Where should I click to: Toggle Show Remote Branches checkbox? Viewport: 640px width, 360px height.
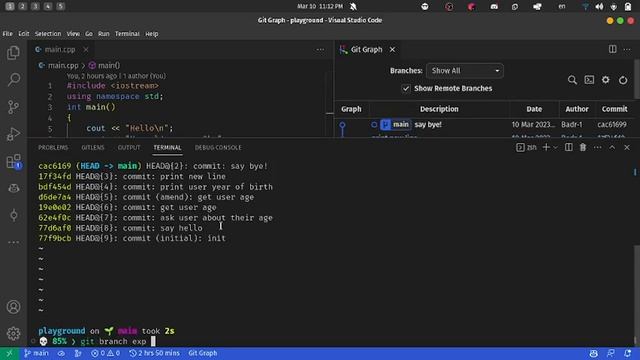click(406, 89)
